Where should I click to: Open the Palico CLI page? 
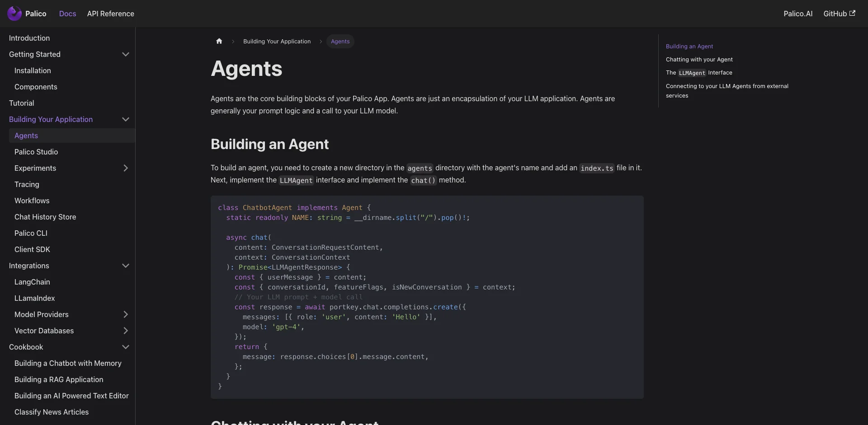pos(31,233)
